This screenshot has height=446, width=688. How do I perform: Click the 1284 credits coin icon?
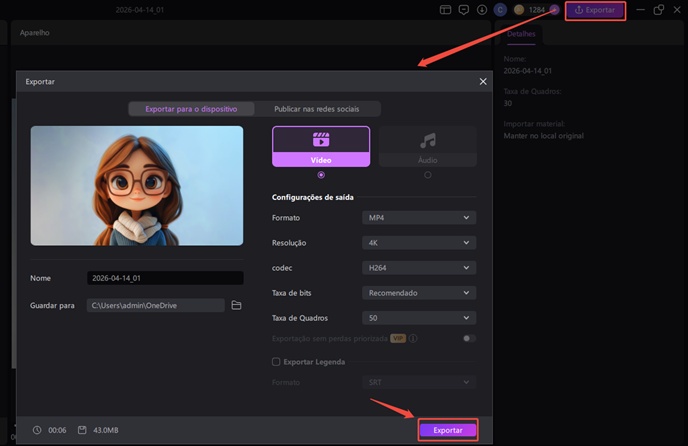point(518,10)
